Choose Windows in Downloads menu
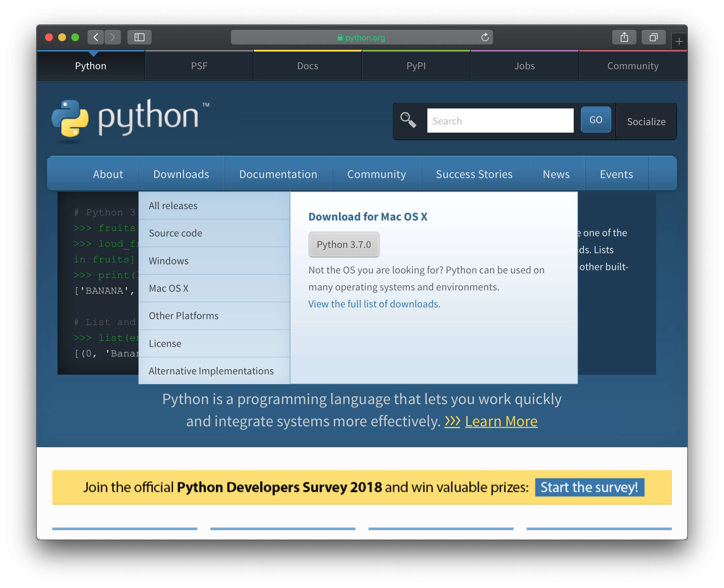This screenshot has height=588, width=724. tap(214, 261)
